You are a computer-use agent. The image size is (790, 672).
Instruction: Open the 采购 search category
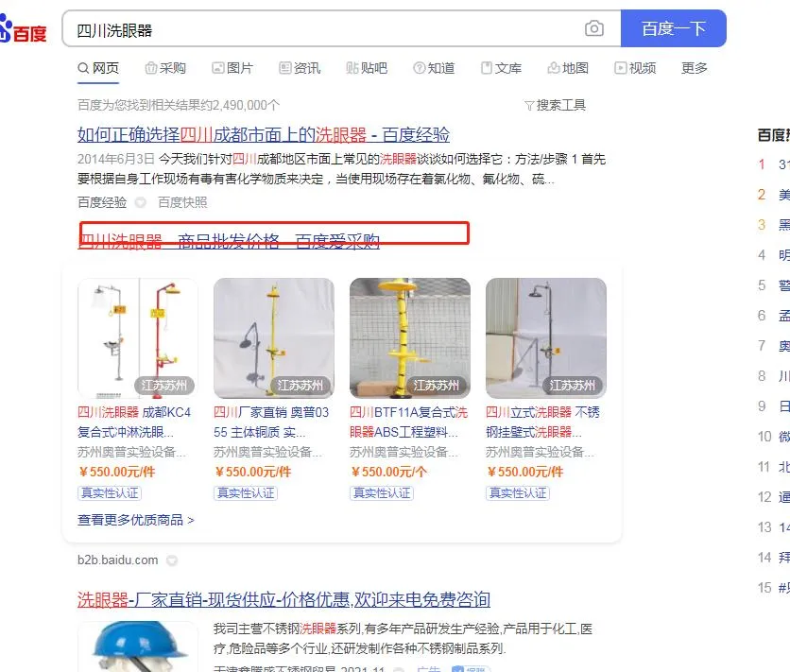165,68
